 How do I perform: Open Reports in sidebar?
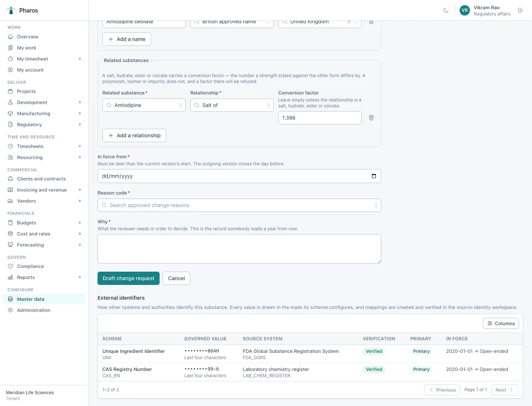tap(44, 277)
